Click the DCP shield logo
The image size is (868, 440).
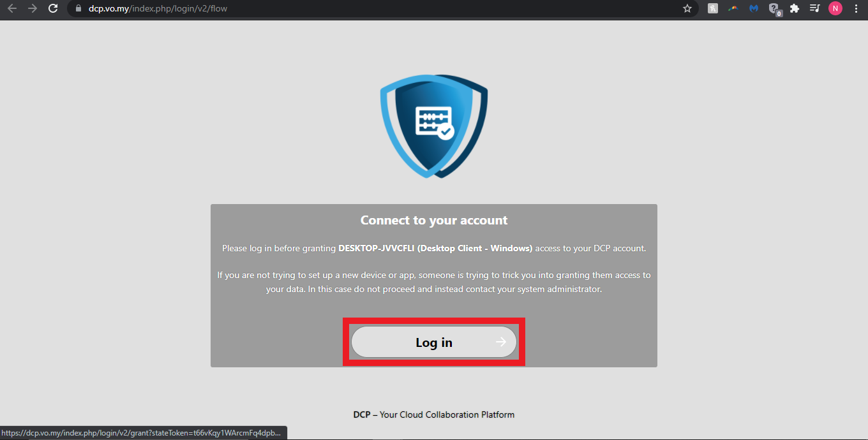point(434,126)
